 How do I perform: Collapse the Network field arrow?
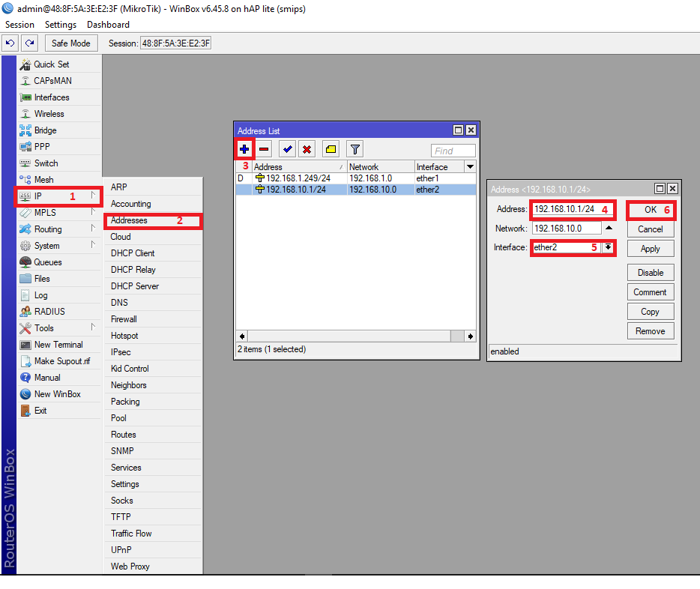609,228
